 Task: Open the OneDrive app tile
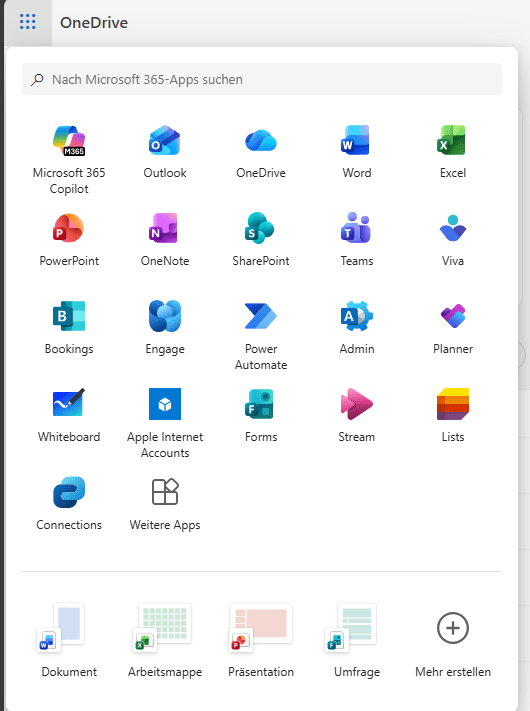point(261,152)
